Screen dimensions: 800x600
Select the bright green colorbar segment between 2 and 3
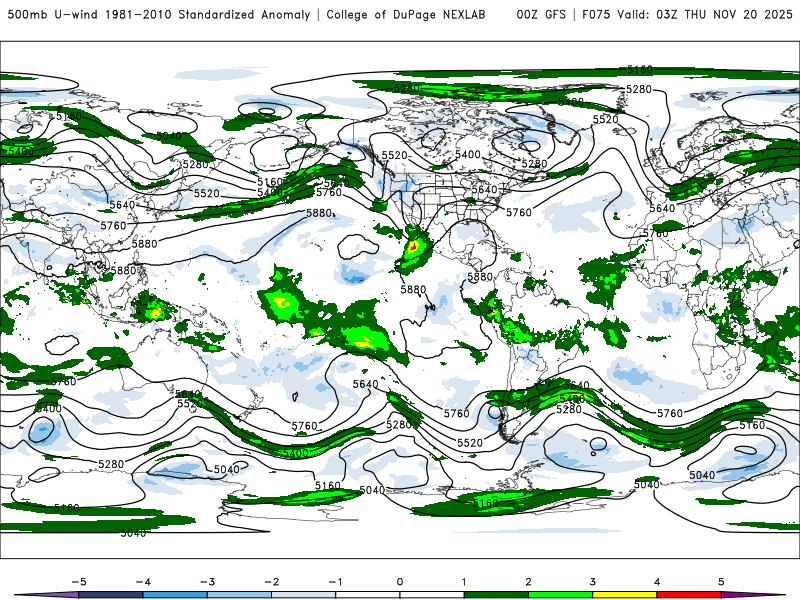[560, 595]
